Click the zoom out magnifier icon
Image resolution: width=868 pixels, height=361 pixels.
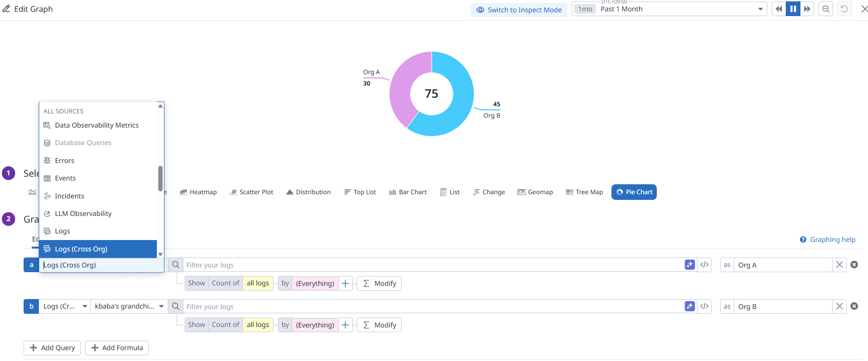(825, 9)
